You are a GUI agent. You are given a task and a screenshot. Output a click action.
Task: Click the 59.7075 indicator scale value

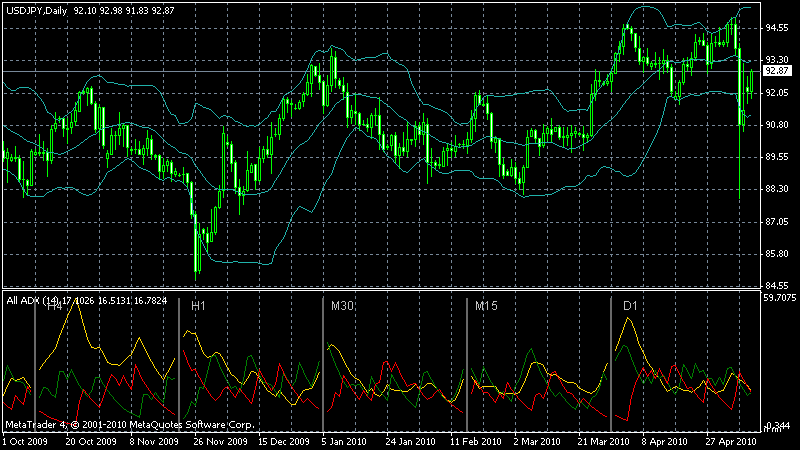(x=780, y=297)
